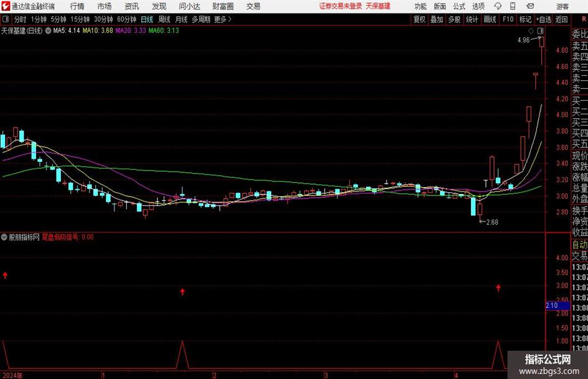This screenshot has width=588, height=379.
Task: Open the 多周期 view tab
Action: click(201, 19)
